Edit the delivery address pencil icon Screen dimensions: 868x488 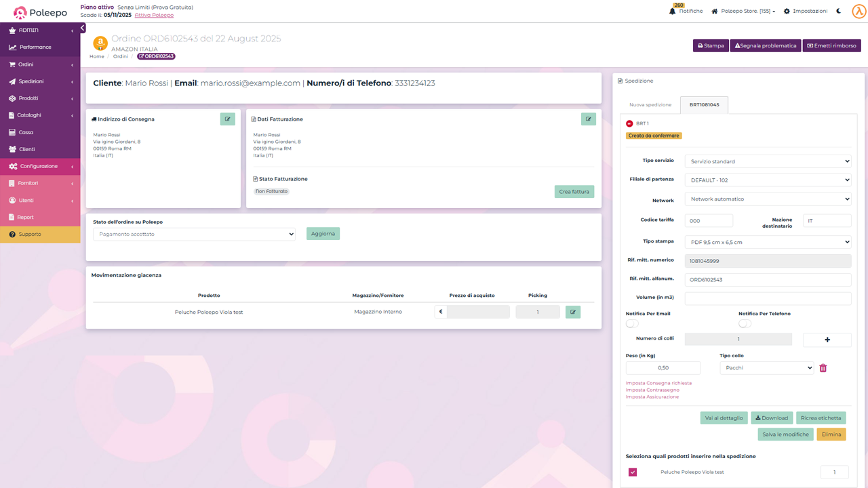pyautogui.click(x=227, y=119)
